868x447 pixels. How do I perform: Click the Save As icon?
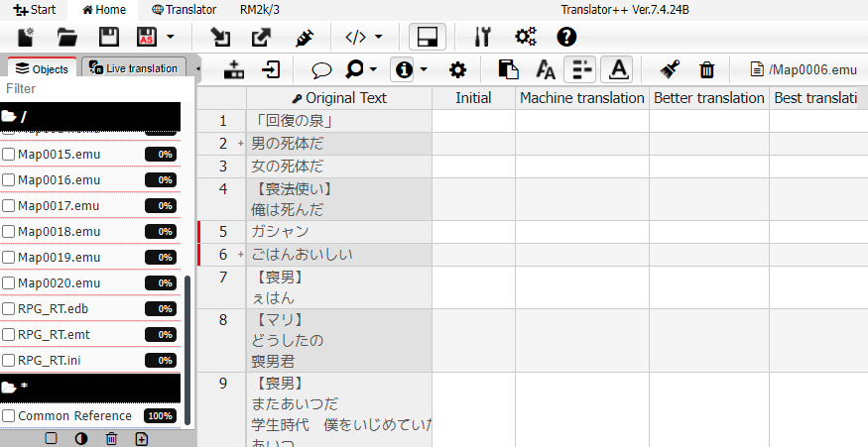[x=147, y=37]
